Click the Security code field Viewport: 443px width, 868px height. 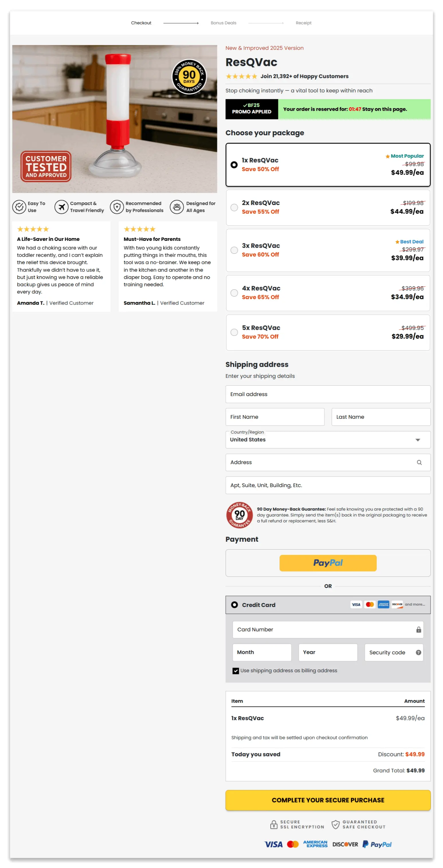pyautogui.click(x=393, y=652)
